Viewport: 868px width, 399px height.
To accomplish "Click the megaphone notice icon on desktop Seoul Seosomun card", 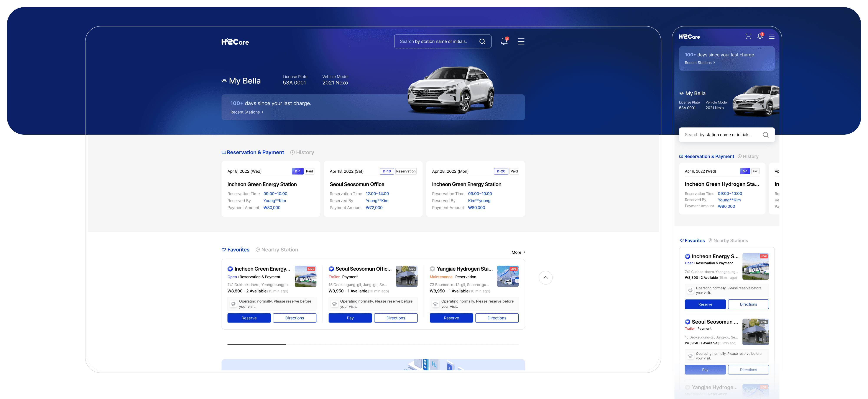I will tap(334, 304).
